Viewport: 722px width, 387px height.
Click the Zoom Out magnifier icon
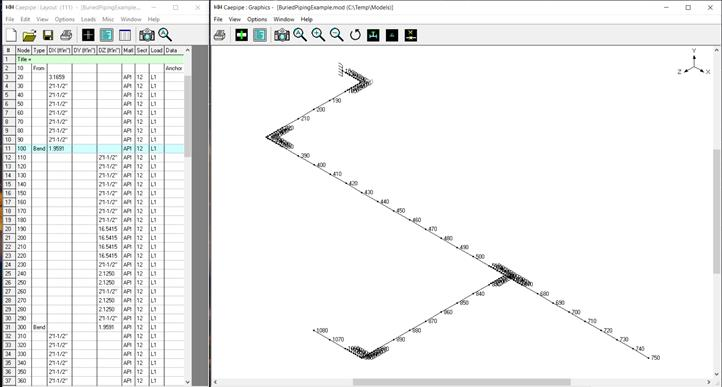337,35
